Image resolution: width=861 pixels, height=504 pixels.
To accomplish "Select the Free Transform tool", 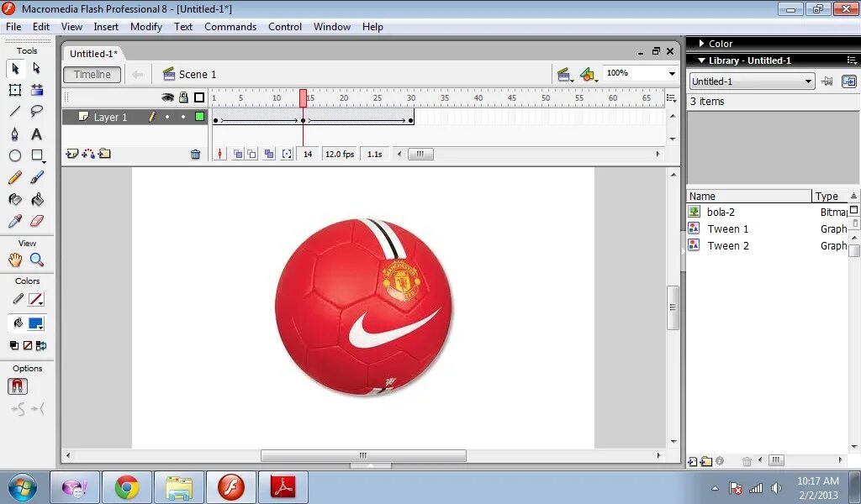I will [15, 90].
